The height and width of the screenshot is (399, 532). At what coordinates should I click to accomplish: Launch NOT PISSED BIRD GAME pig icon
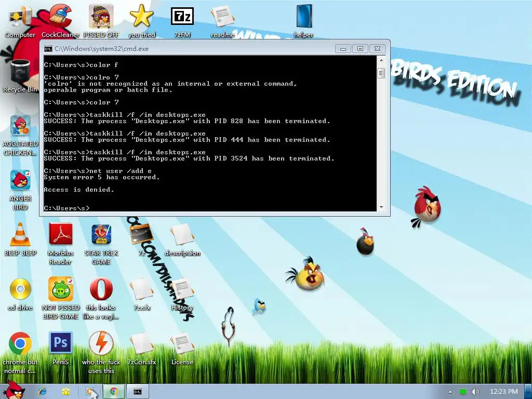[x=60, y=298]
